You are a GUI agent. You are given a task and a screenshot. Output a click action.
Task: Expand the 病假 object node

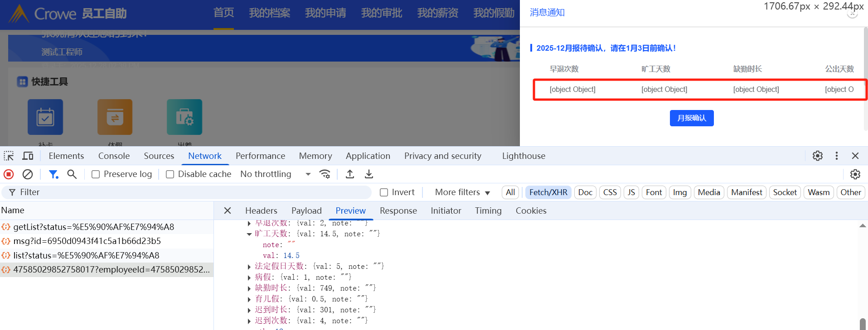(x=249, y=277)
